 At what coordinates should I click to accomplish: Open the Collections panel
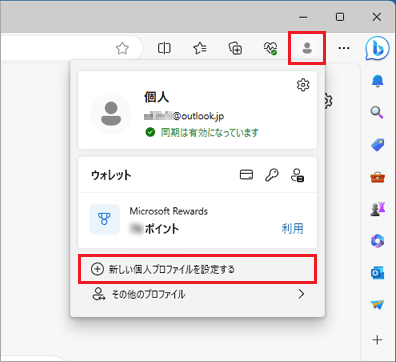tap(235, 49)
